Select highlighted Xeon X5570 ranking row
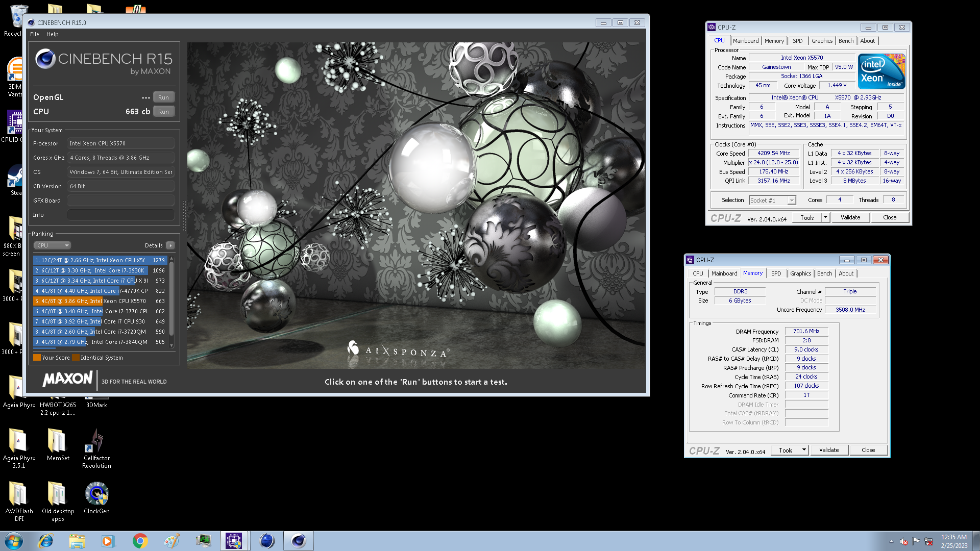Image resolution: width=980 pixels, height=551 pixels. (x=101, y=301)
